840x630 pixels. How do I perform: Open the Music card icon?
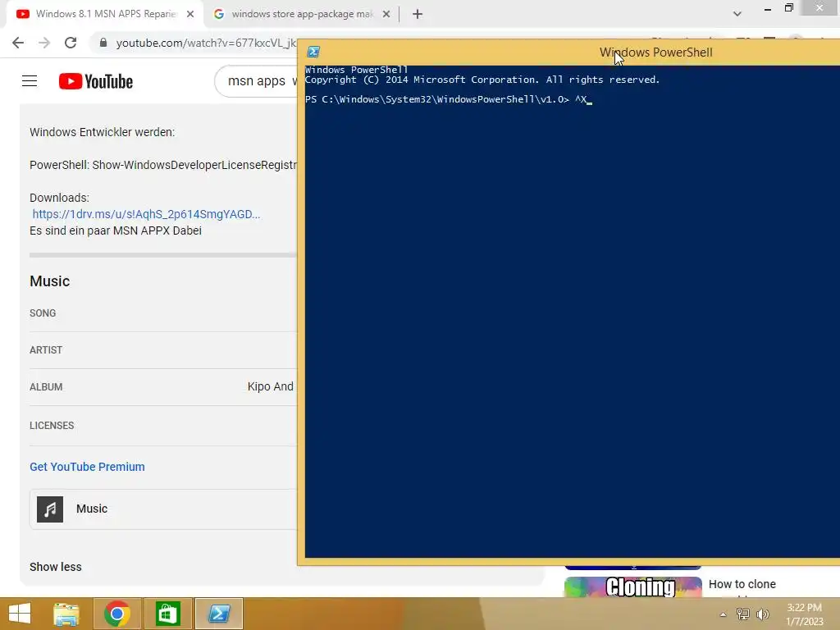50,509
